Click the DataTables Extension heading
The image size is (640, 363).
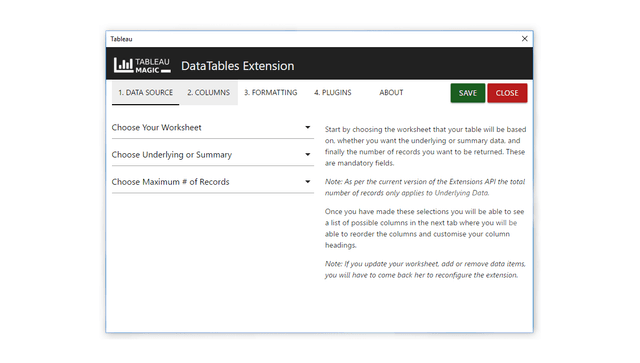[x=238, y=66]
